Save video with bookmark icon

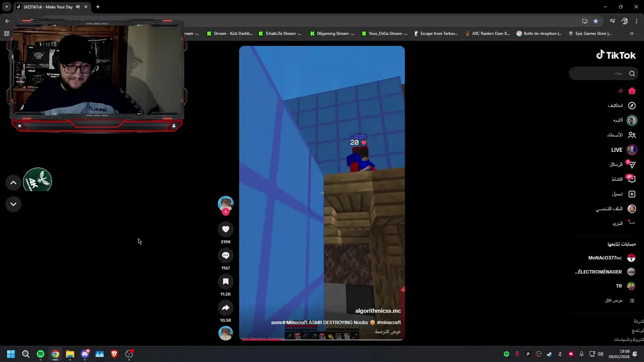click(x=225, y=282)
